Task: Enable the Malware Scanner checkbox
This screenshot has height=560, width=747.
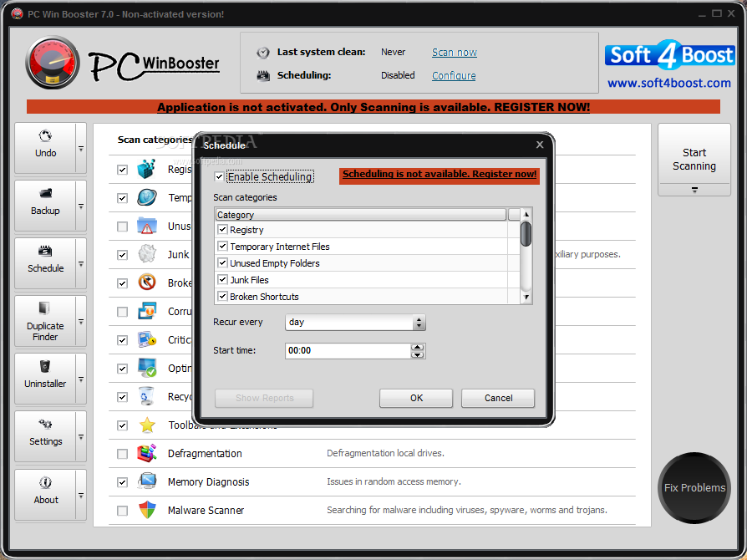Action: coord(123,511)
